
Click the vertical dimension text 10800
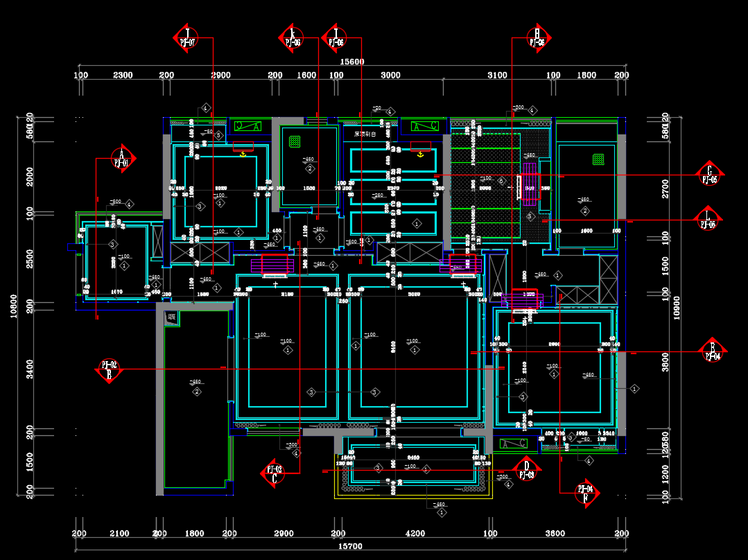tap(13, 306)
